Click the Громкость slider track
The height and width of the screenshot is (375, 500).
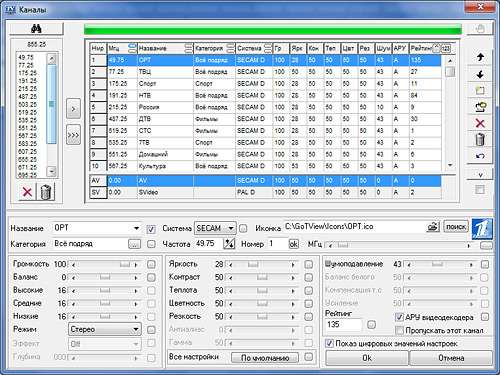coord(104,265)
